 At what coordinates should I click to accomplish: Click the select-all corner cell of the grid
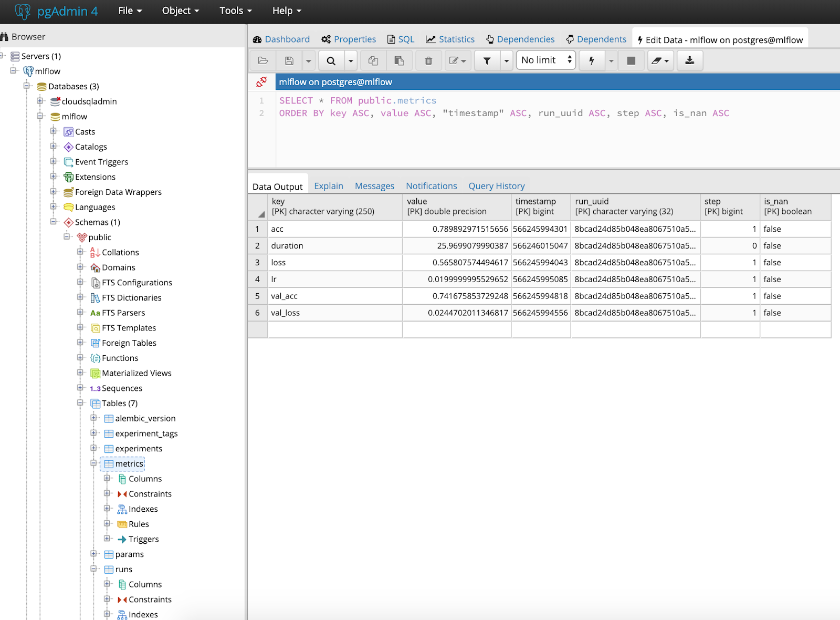click(258, 207)
